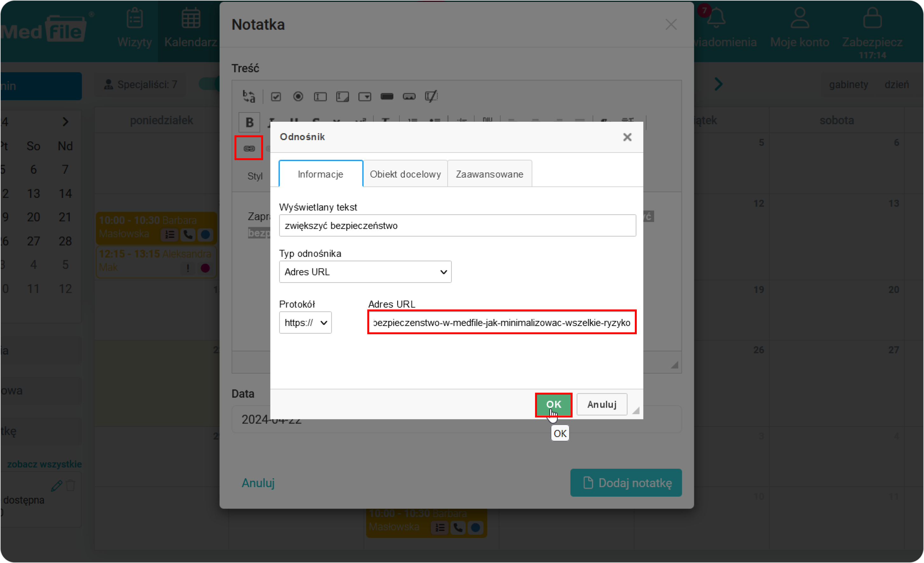Insert a button form element
The height and width of the screenshot is (563, 924).
click(387, 97)
